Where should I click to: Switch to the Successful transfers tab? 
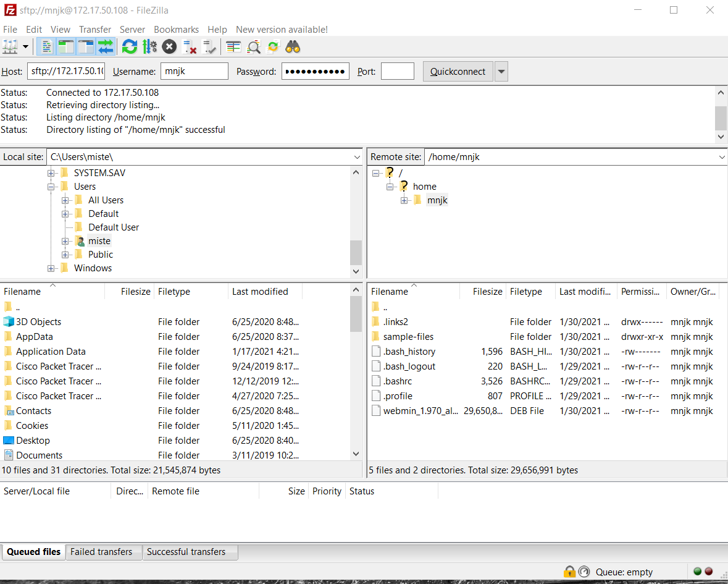click(190, 552)
